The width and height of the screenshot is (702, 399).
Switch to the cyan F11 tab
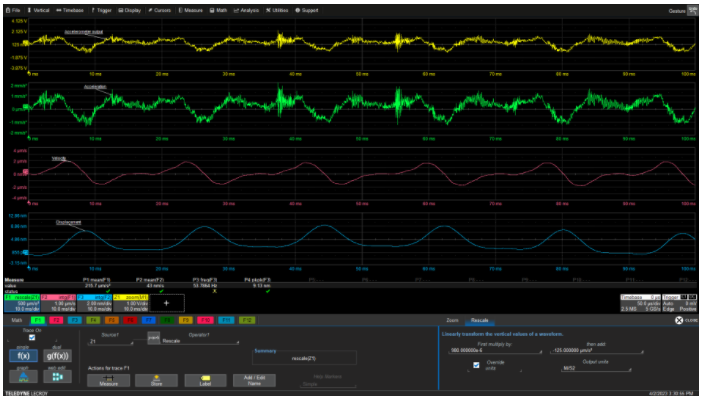pyautogui.click(x=226, y=320)
